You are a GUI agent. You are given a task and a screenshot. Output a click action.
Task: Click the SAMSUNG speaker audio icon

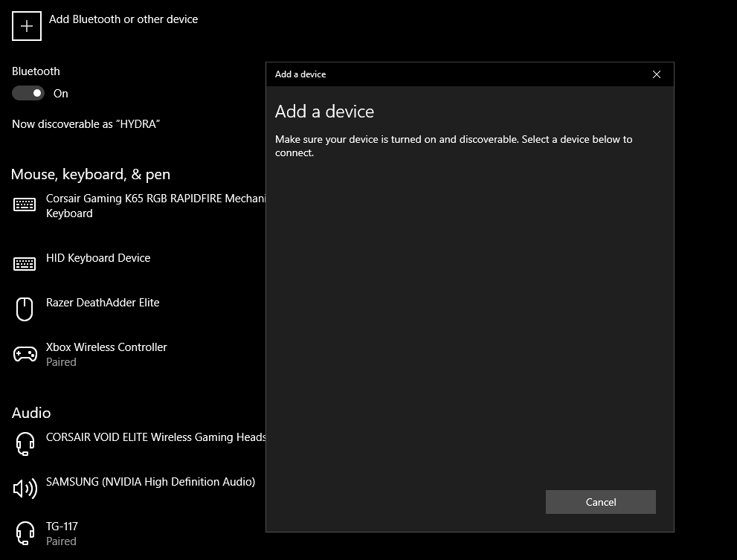coord(25,489)
